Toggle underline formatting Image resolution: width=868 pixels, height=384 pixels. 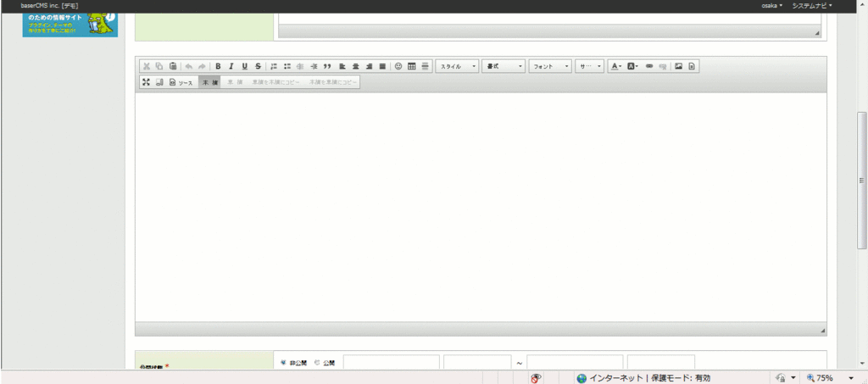pos(245,66)
